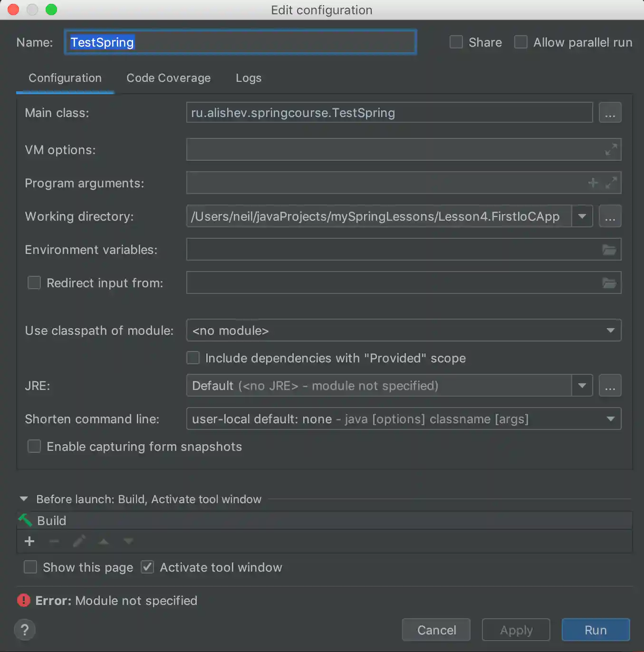
Task: Click the plus icon in Program arguments
Action: [593, 183]
